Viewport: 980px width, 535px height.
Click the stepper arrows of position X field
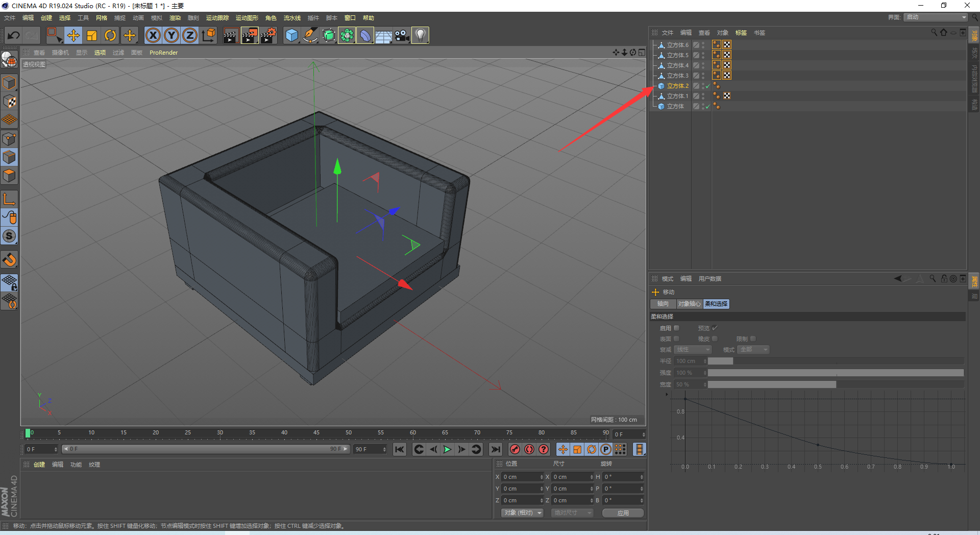click(x=542, y=477)
